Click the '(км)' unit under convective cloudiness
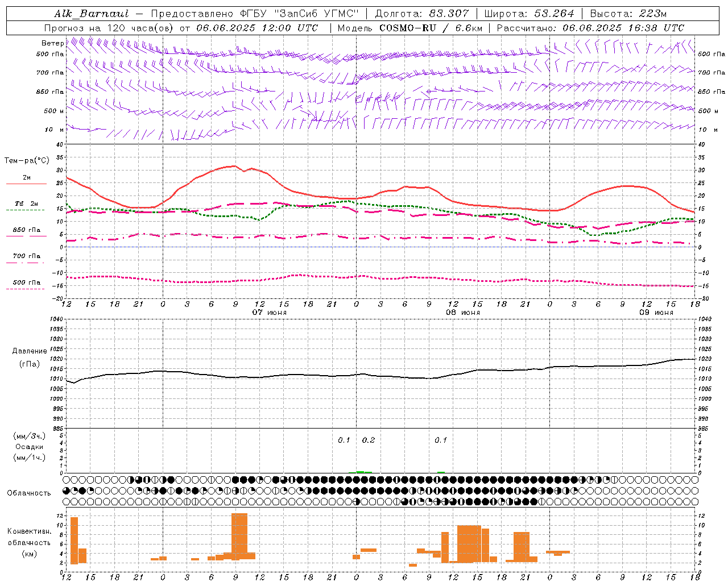The height and width of the screenshot is (582, 728). point(29,554)
